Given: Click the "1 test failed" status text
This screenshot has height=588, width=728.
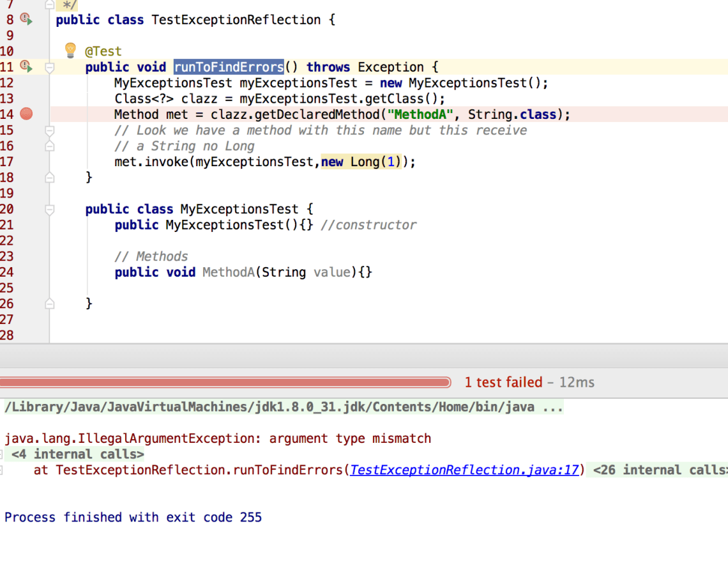Looking at the screenshot, I should click(503, 383).
